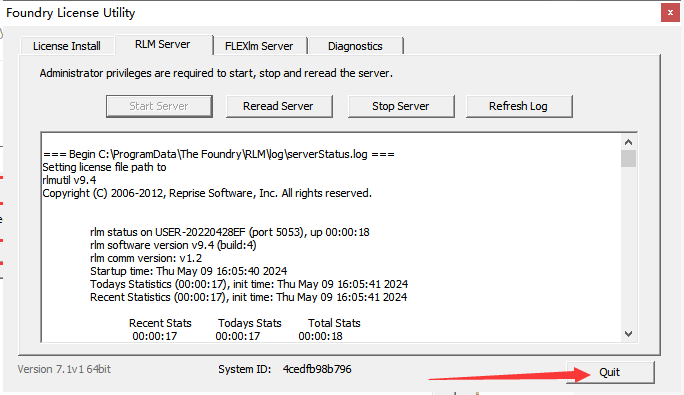This screenshot has height=395, width=684.
Task: Click the 'rlm comm version: v1.2' line
Action: point(146,258)
